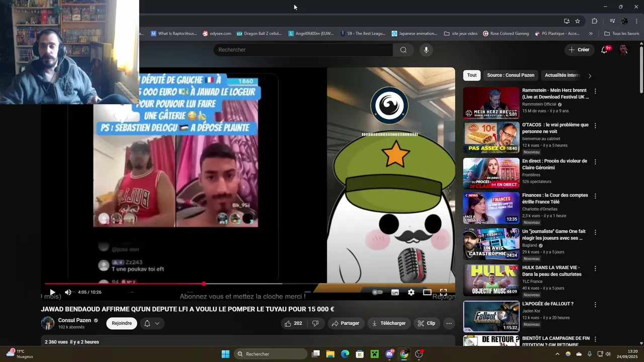
Task: Open options for L'APOGÉE DE FALLOUT video
Action: (x=595, y=305)
